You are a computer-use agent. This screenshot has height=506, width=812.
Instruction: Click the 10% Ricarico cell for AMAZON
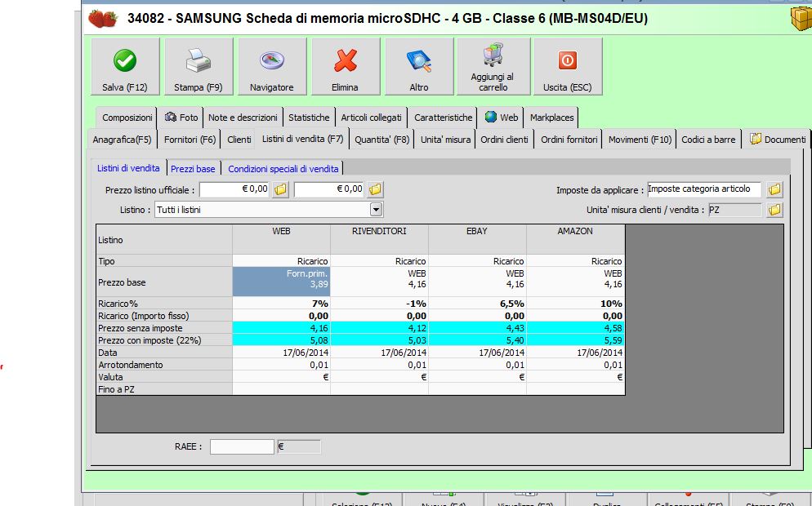[575, 304]
